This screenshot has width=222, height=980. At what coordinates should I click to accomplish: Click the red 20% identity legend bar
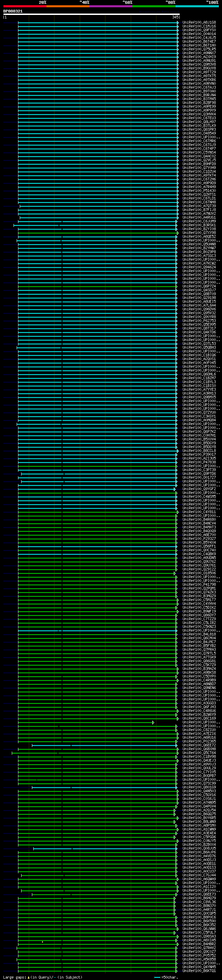pos(25,6)
